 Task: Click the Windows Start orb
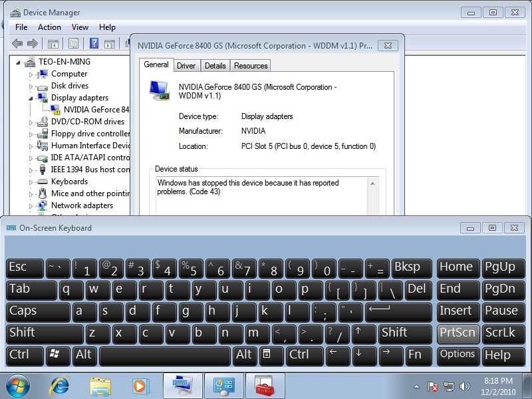(18, 386)
